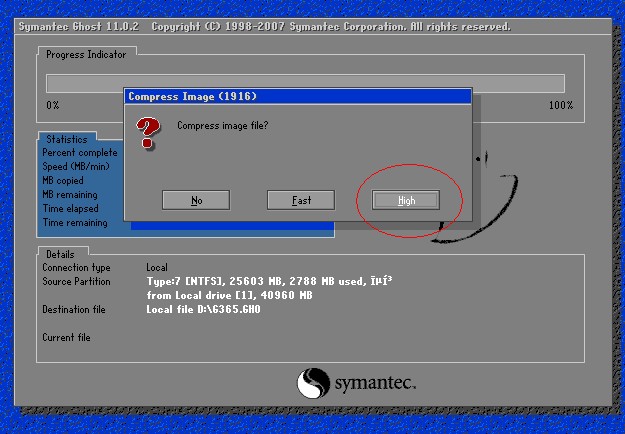Click the Details panel heading
The image size is (625, 434).
click(x=60, y=254)
